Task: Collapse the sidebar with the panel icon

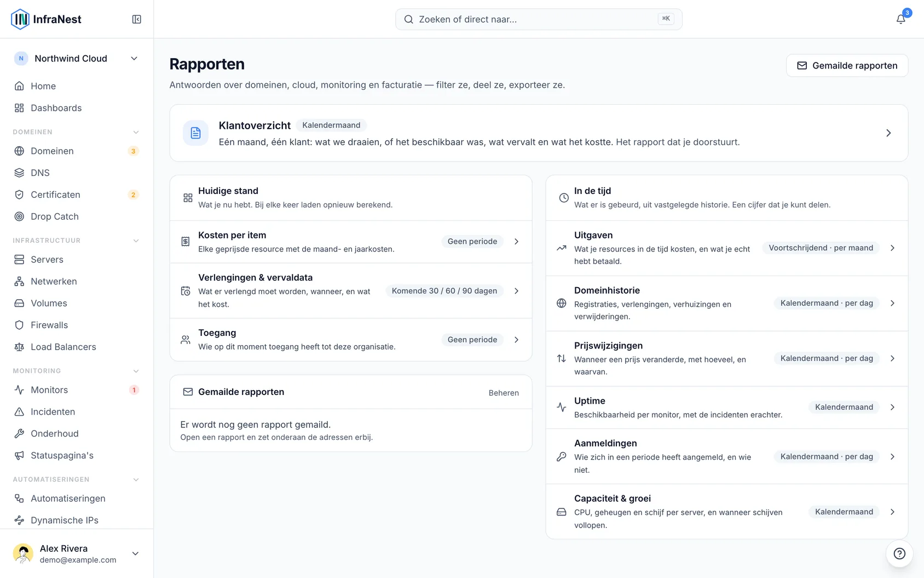Action: (x=137, y=19)
